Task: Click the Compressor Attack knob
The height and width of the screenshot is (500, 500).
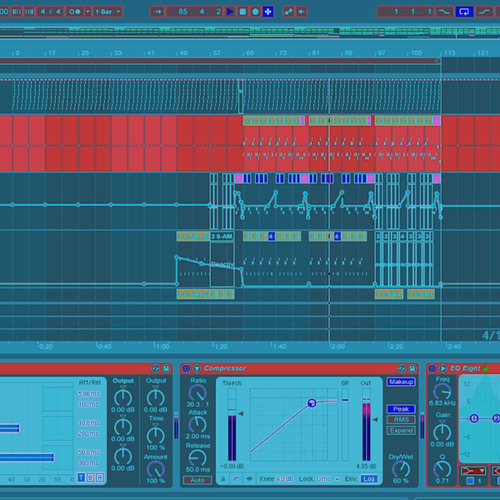Action: tap(197, 425)
